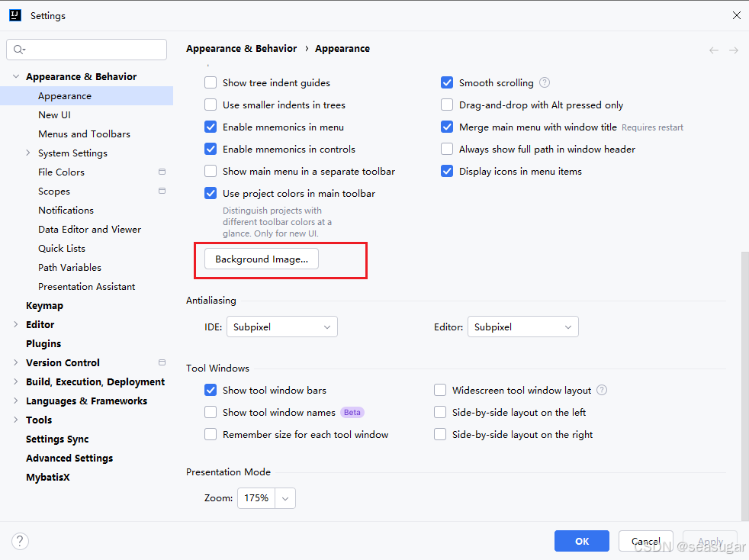This screenshot has width=749, height=560.
Task: Click the Widescreen tool window layout help icon
Action: pos(602,390)
